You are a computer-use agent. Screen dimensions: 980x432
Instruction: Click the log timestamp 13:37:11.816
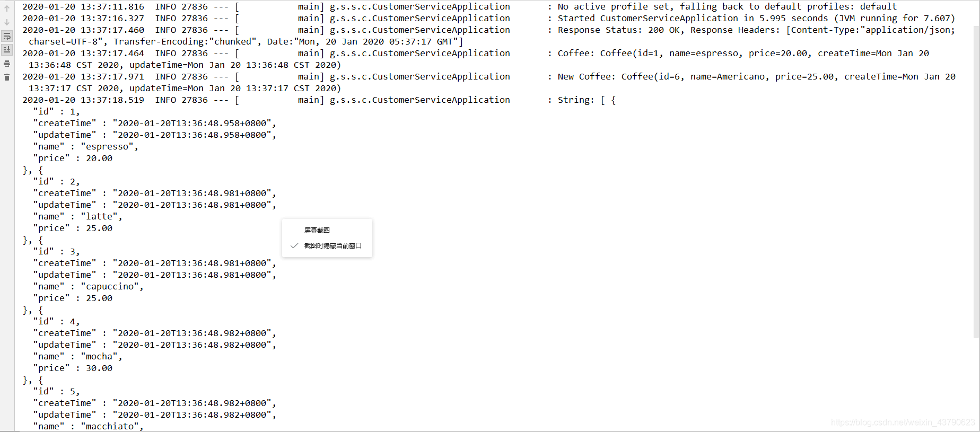(x=112, y=6)
